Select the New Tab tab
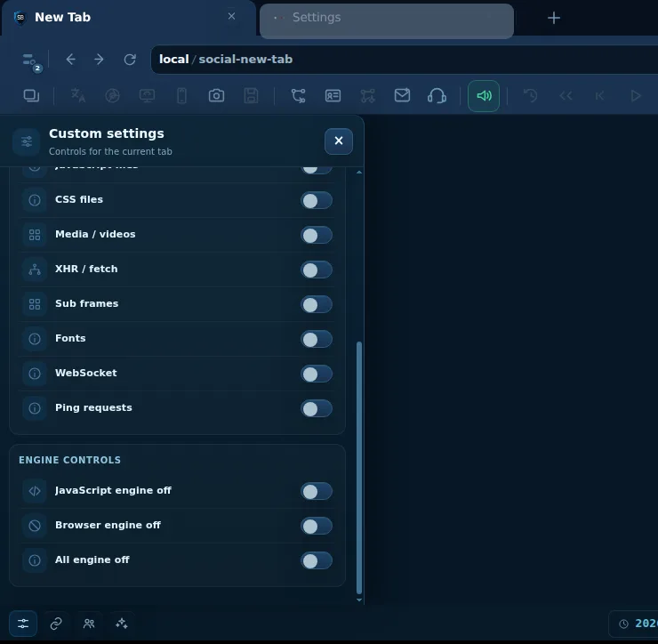The width and height of the screenshot is (658, 644). coord(128,18)
